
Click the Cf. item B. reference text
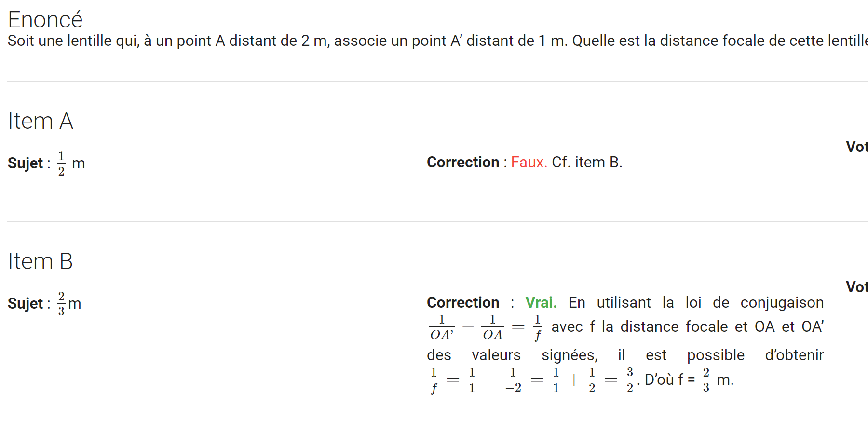[587, 162]
